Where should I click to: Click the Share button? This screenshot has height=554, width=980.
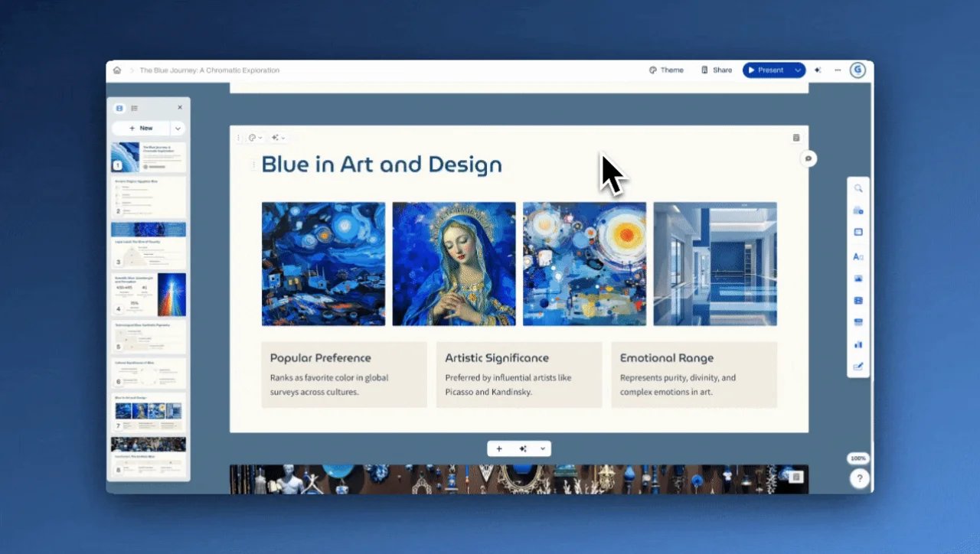(717, 70)
